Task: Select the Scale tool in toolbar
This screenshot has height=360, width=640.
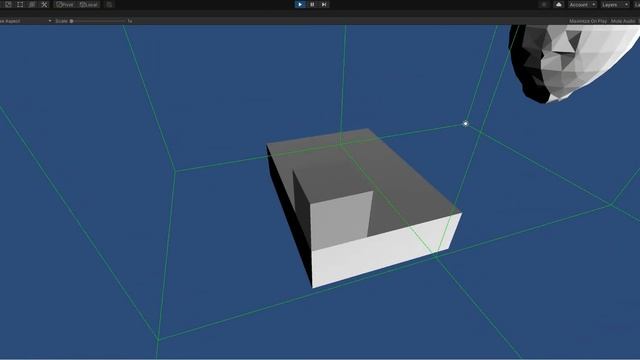Action: pos(8,4)
